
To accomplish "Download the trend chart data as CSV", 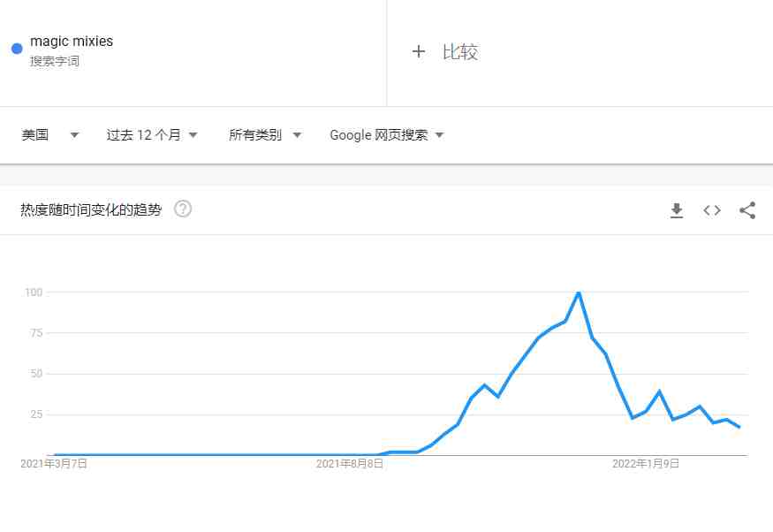I will [x=677, y=210].
